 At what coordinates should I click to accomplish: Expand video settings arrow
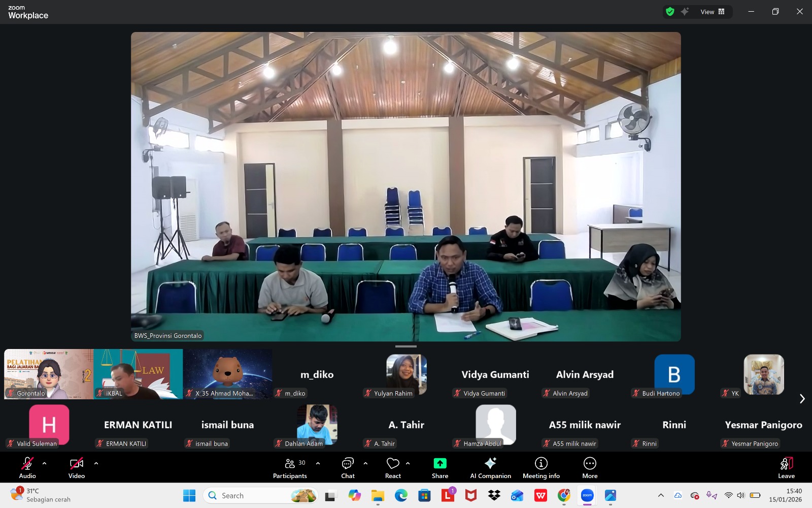96,463
